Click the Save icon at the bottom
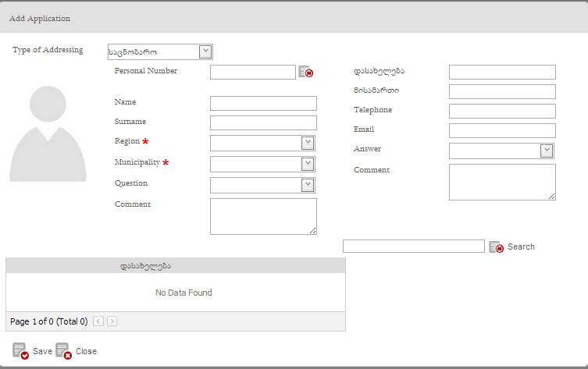 coord(20,351)
